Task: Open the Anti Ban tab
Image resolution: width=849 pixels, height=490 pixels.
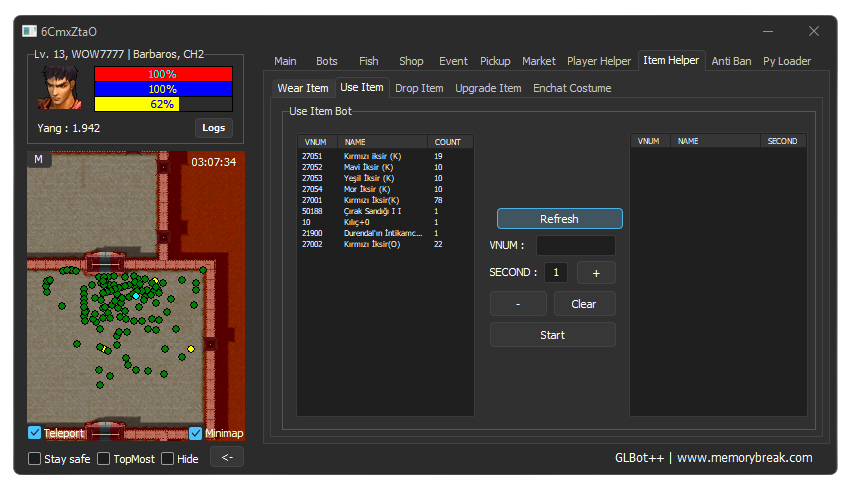Action: point(732,61)
